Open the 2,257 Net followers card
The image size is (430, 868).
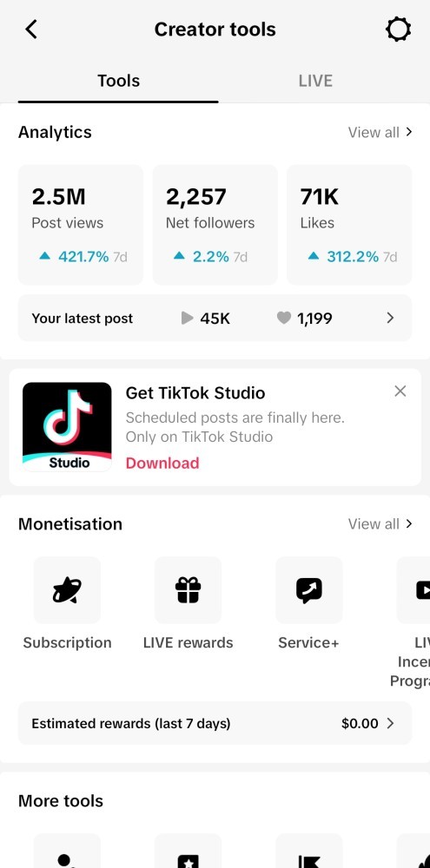(x=215, y=225)
